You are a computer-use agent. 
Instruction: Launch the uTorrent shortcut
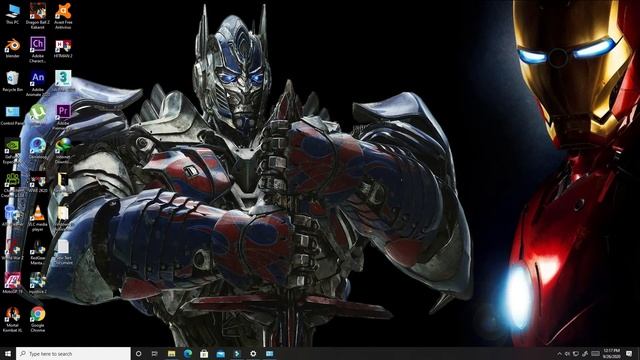tap(38, 114)
